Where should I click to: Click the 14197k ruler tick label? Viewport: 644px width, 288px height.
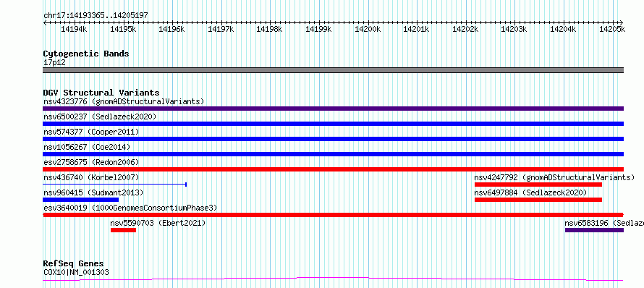coord(221,29)
